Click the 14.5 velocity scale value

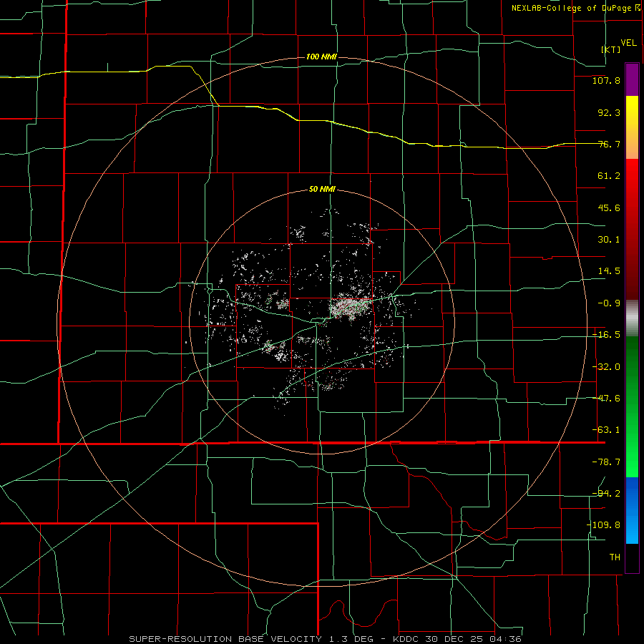609,271
